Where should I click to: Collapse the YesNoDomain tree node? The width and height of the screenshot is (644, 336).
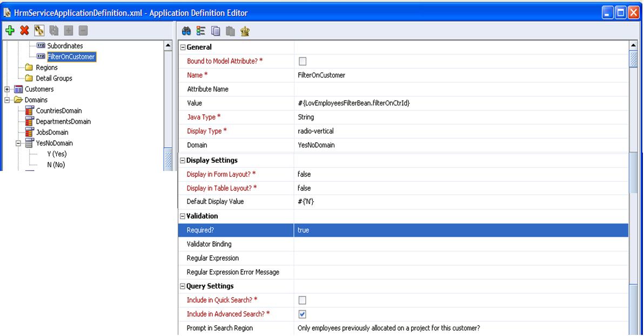click(18, 143)
